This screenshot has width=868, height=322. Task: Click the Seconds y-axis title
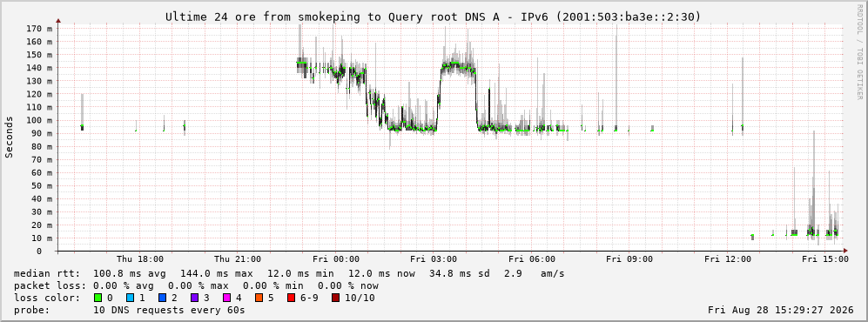pos(10,138)
